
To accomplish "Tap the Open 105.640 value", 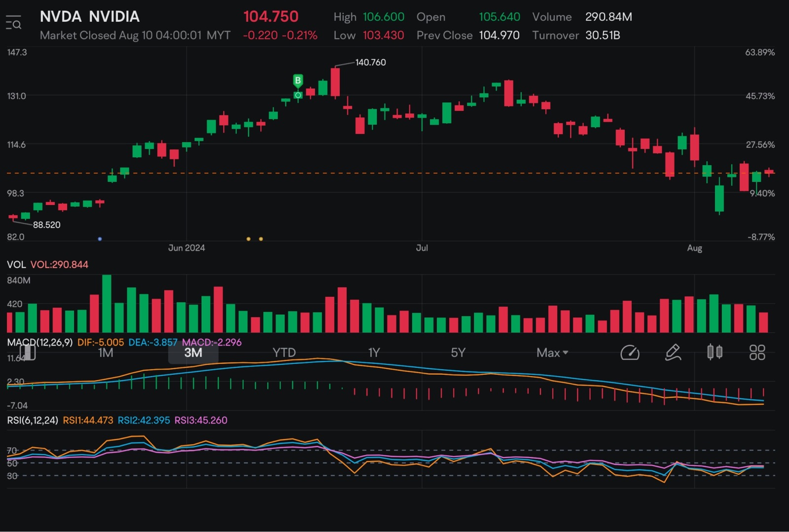I will (500, 17).
